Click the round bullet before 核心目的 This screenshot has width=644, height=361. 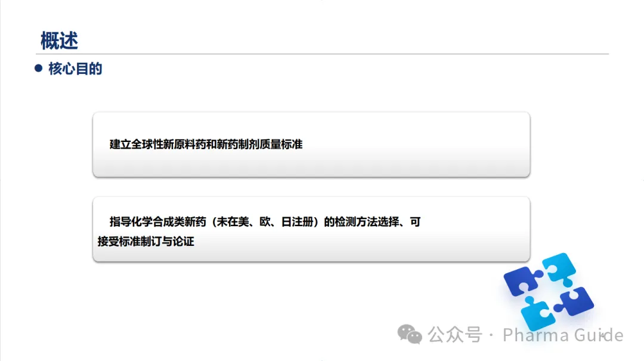pyautogui.click(x=39, y=68)
